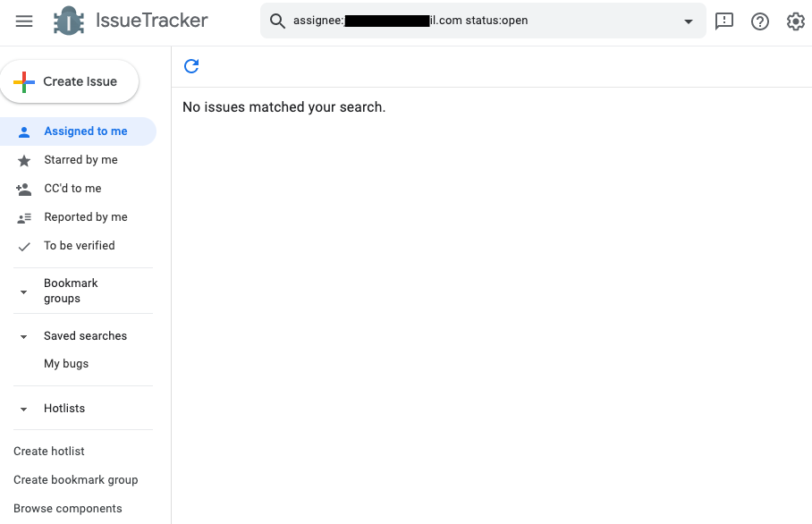
Task: Click the Create hotlist link
Action: (49, 452)
